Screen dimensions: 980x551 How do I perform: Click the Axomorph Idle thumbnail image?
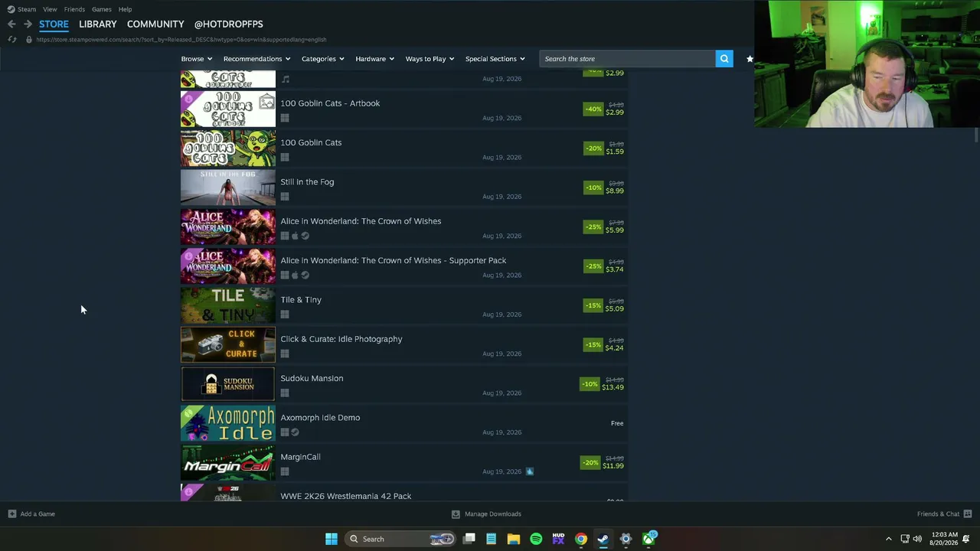coord(228,423)
